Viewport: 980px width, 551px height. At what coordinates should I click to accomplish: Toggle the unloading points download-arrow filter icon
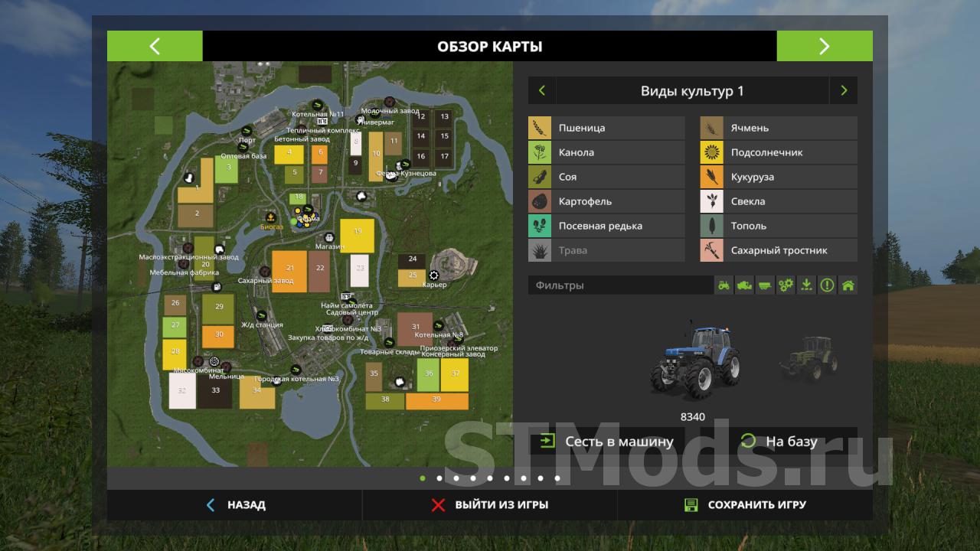(806, 285)
